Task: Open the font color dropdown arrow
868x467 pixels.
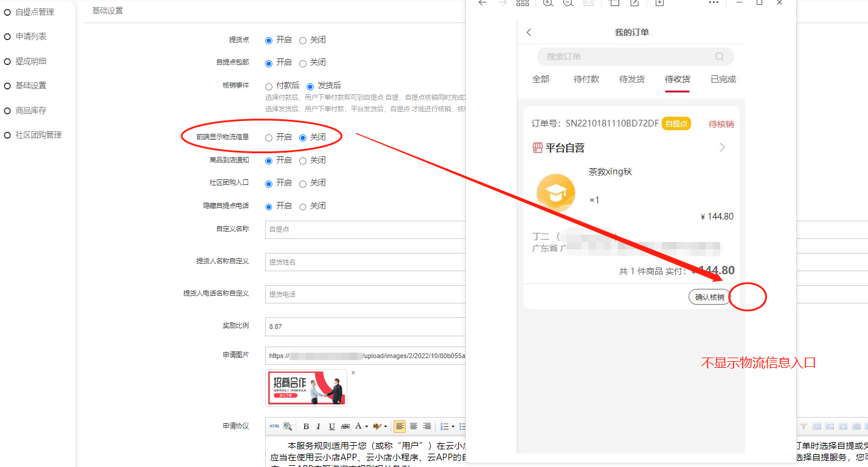Action: point(367,426)
